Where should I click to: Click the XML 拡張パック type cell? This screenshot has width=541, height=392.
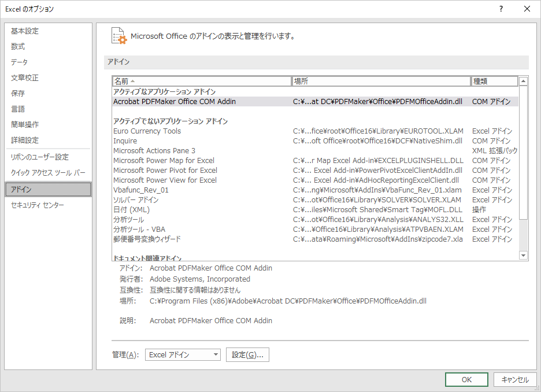[x=495, y=151]
